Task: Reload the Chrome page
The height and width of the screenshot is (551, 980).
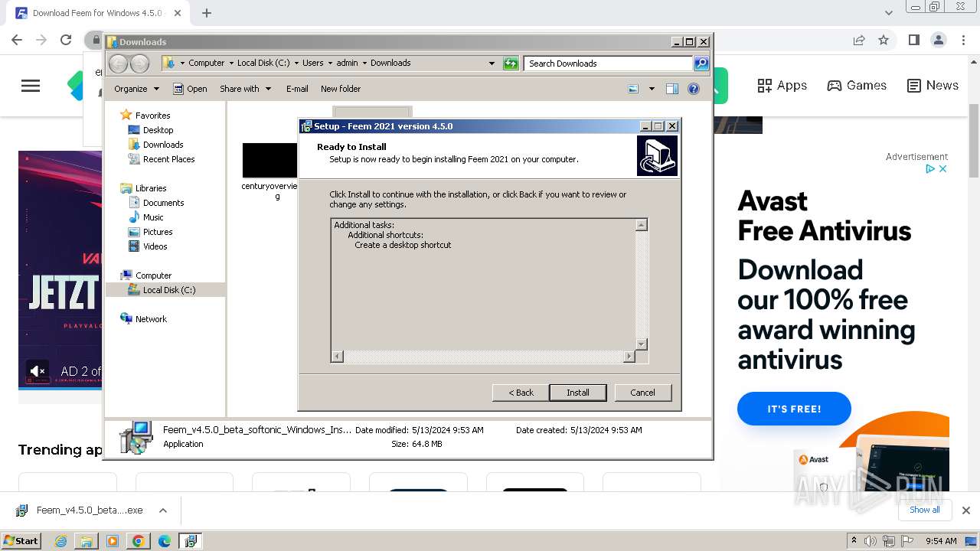Action: pos(66,40)
